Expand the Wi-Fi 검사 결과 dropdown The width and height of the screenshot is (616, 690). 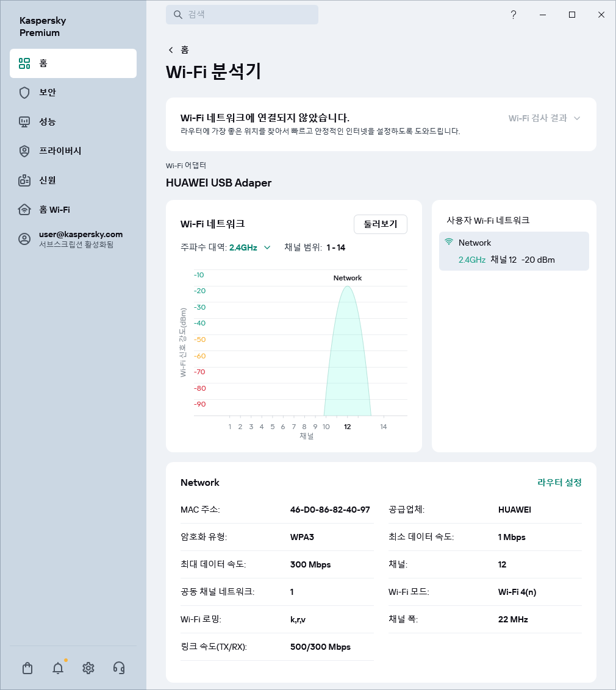tap(543, 119)
